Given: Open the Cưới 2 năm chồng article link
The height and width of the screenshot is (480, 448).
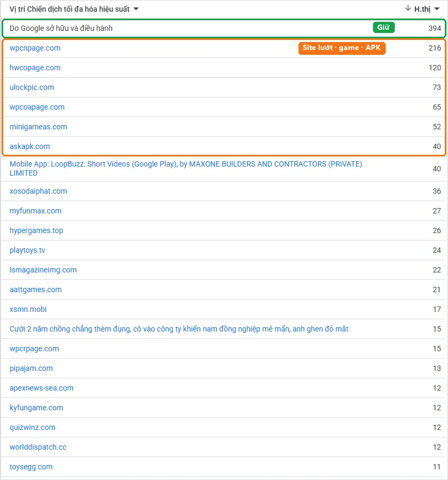Looking at the screenshot, I should point(179,329).
